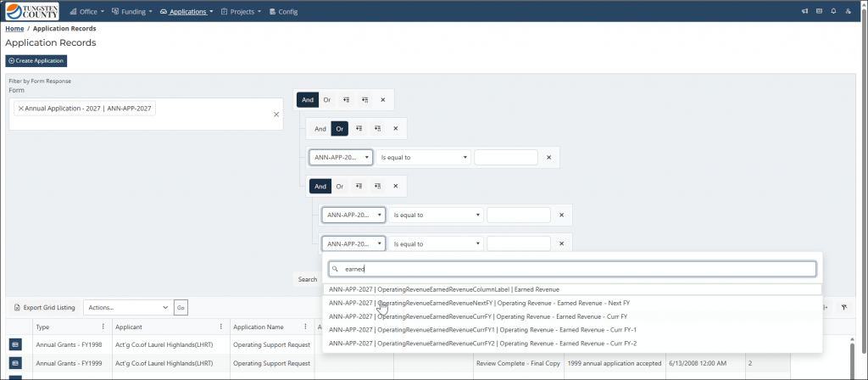Add subgroup inside the Or subgroup
This screenshot has width=868, height=380.
point(377,129)
